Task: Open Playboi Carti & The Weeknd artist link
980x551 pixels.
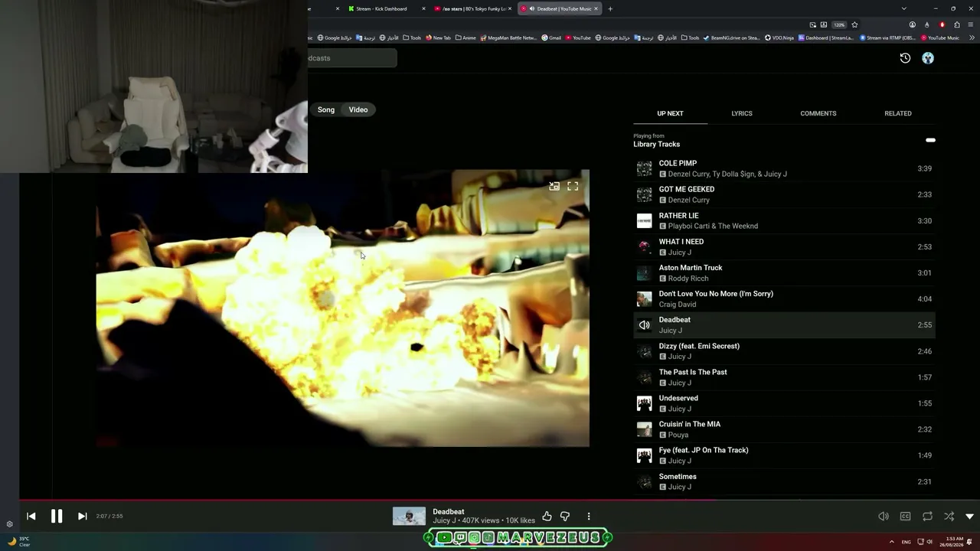Action: (713, 227)
